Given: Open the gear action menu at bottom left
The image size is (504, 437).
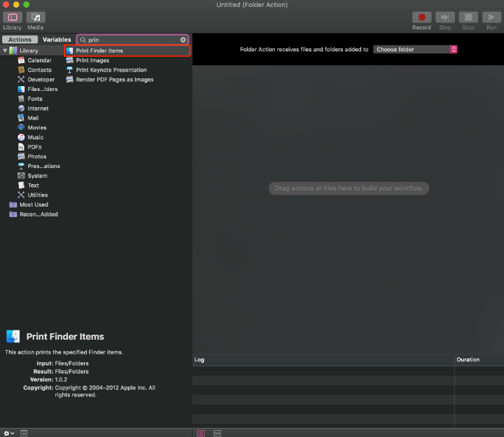Looking at the screenshot, I should 8,433.
